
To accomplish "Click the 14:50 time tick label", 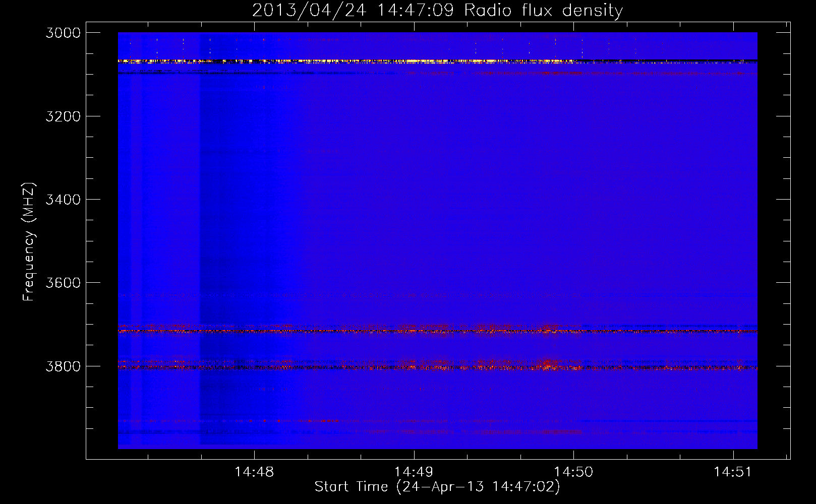I will 573,472.
